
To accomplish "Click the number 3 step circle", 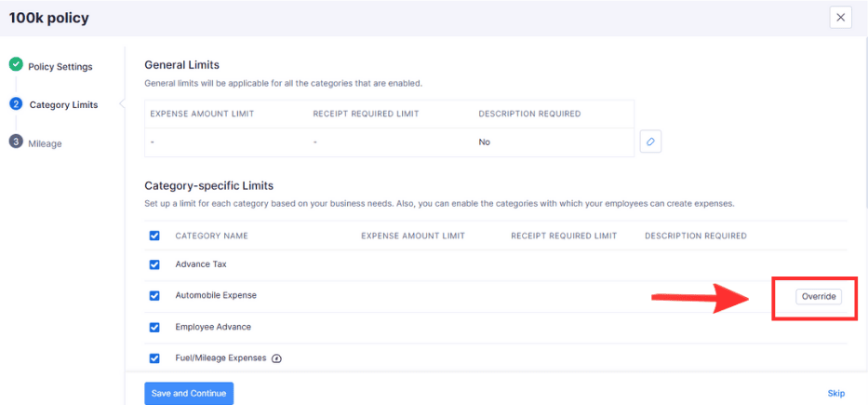I will 16,142.
